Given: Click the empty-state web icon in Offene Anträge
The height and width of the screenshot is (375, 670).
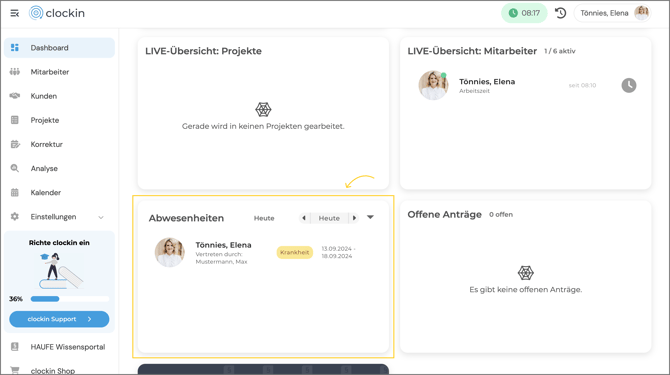Looking at the screenshot, I should [x=526, y=273].
